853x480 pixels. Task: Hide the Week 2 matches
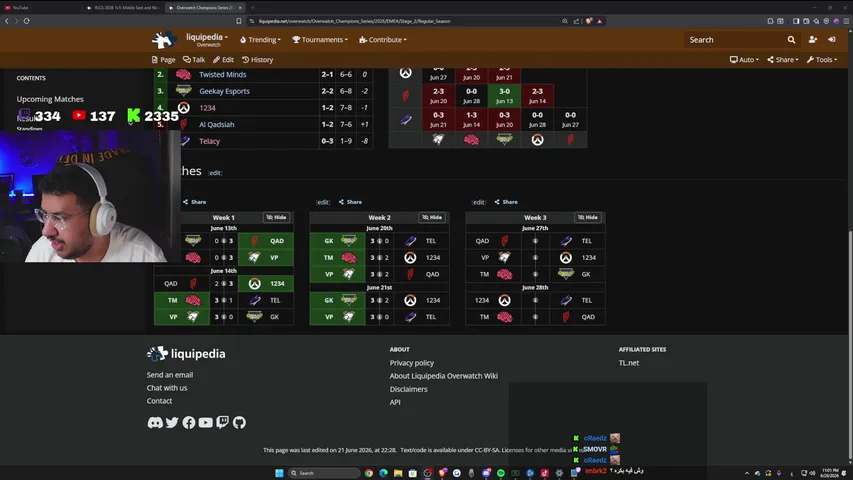(432, 217)
